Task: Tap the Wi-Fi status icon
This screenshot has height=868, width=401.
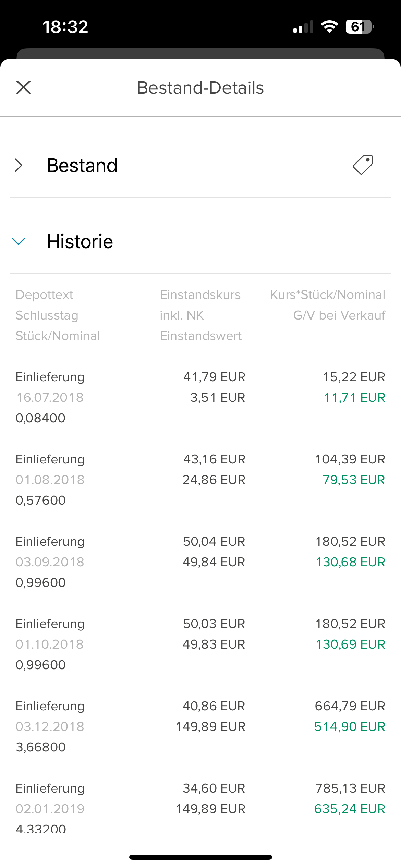Action: coord(329,27)
